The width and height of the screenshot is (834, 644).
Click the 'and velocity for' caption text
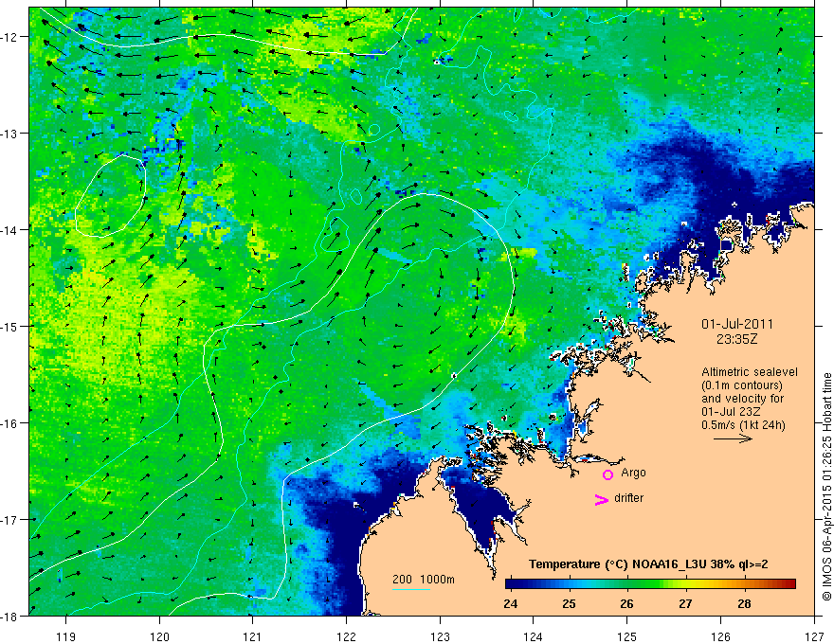(x=742, y=399)
